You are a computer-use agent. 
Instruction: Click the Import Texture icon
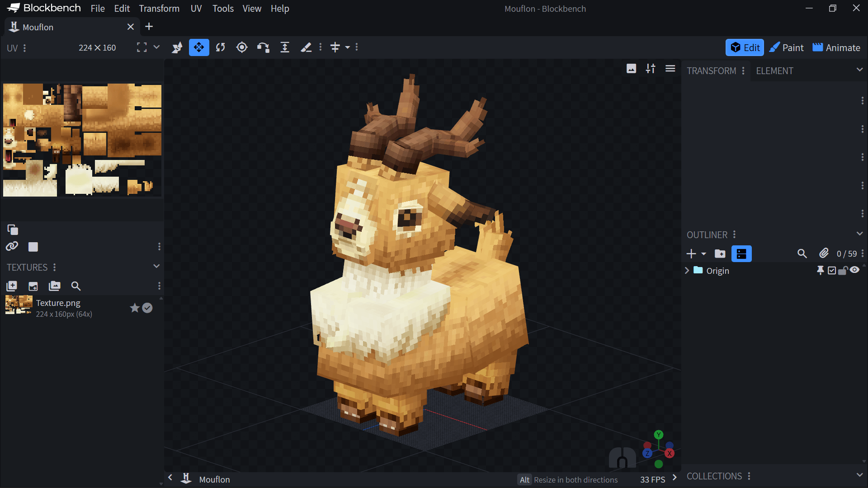pyautogui.click(x=12, y=286)
